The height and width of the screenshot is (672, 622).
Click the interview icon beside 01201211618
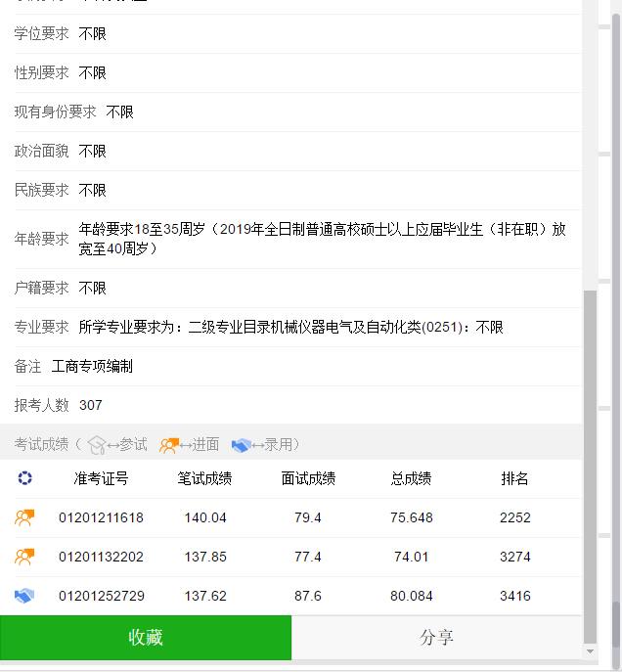point(24,517)
